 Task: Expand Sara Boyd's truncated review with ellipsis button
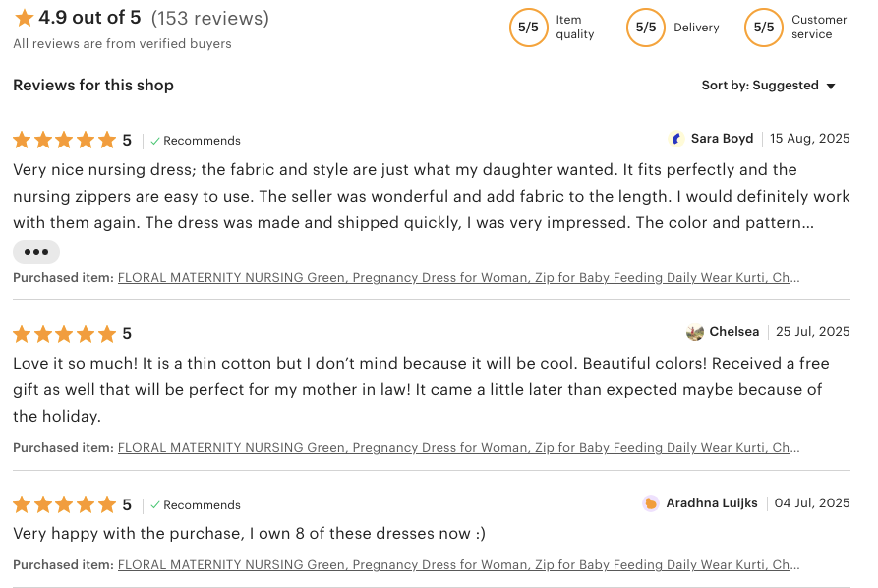click(x=36, y=252)
